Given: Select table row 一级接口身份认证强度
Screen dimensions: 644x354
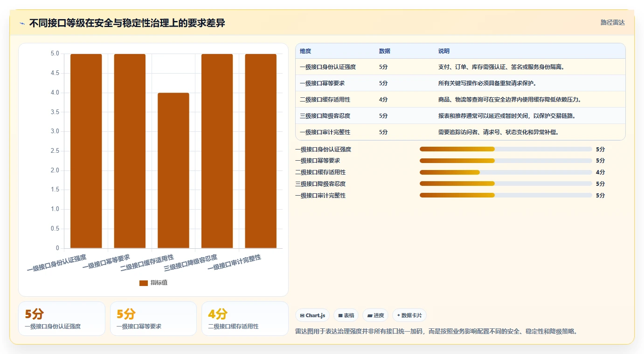Looking at the screenshot, I should pos(460,67).
